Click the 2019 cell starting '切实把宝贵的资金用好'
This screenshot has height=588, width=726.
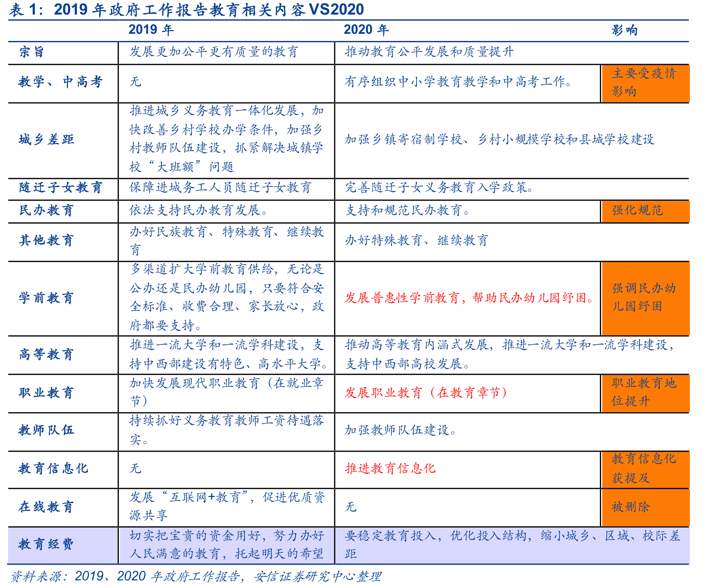coord(227,545)
